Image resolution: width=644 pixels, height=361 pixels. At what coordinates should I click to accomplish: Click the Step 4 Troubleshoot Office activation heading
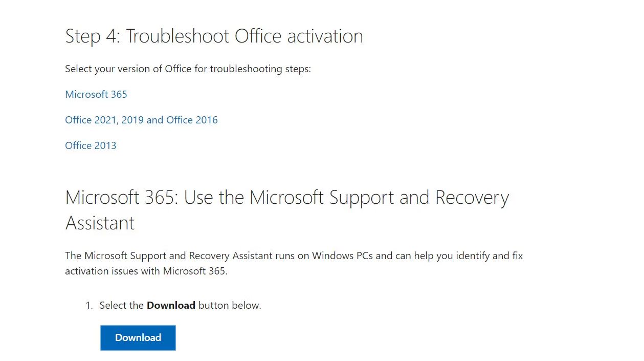pyautogui.click(x=214, y=36)
